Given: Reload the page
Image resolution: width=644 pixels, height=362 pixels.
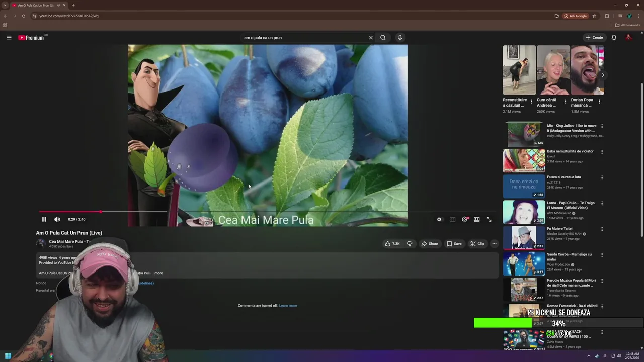Looking at the screenshot, I should [x=23, y=16].
